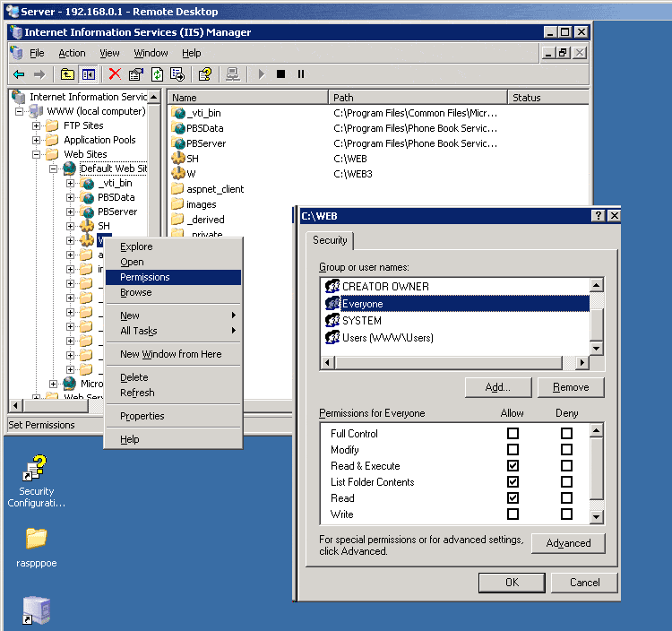Click the connect to computer toolbar icon
Screen dimensions: 672x631
(233, 74)
